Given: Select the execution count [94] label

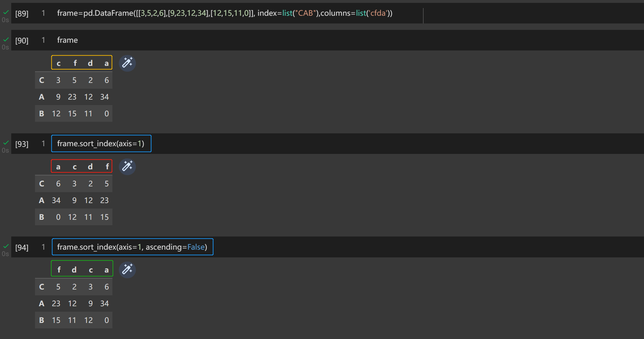Looking at the screenshot, I should pos(22,247).
